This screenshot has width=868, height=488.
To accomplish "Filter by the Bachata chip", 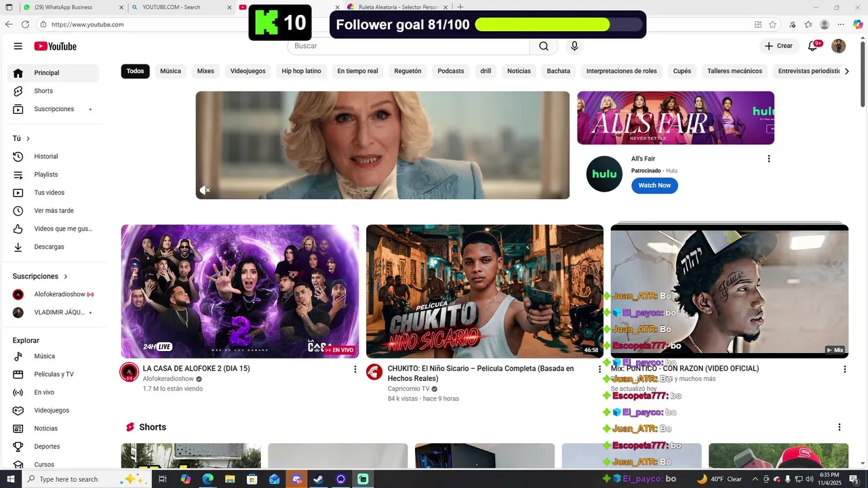I will click(559, 71).
